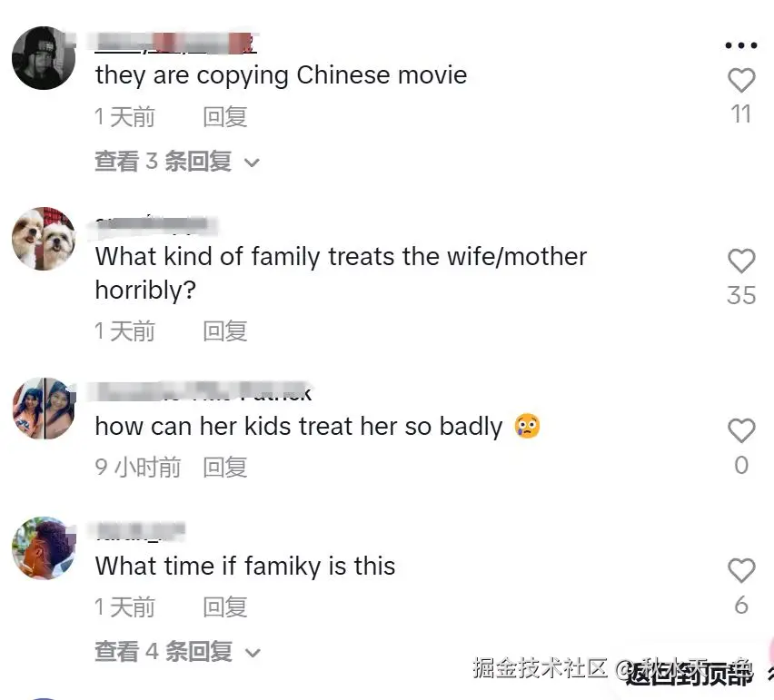The height and width of the screenshot is (700, 774).
Task: Like the 'copying Chinese movie' comment
Action: click(x=741, y=81)
